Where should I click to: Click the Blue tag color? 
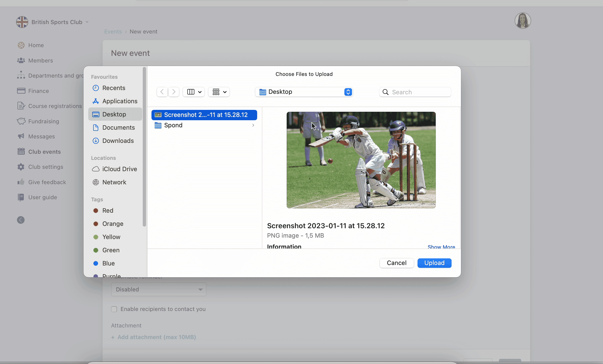point(108,263)
